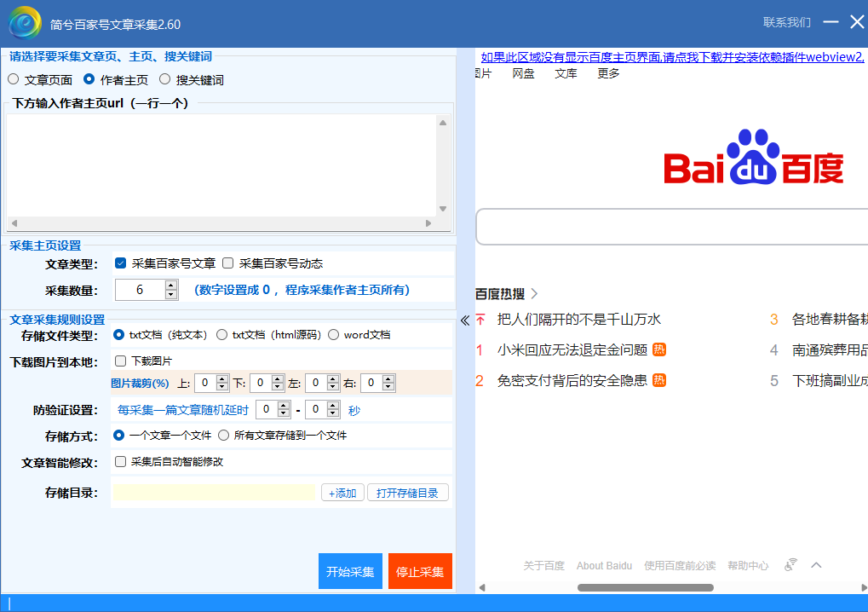Click the URL text area's scroll-down arrow

tap(443, 209)
